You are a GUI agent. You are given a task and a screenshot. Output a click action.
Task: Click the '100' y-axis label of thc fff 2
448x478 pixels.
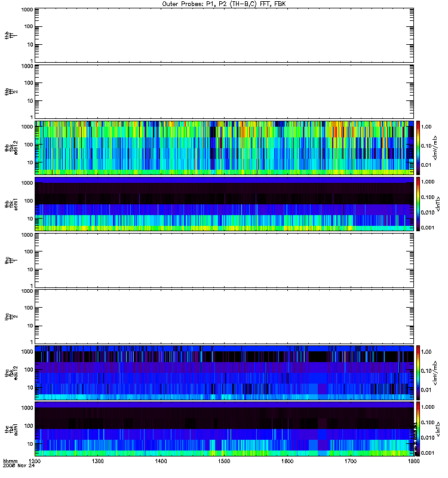point(29,308)
